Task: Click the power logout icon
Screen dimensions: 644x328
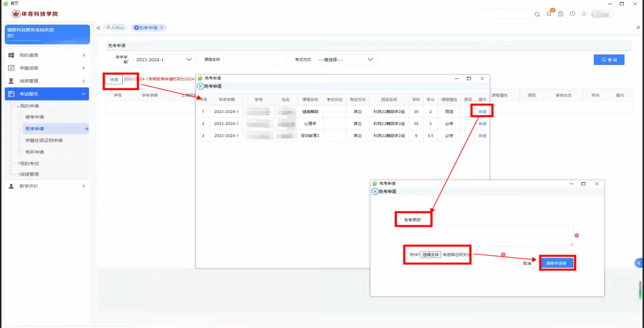Action: tap(572, 14)
